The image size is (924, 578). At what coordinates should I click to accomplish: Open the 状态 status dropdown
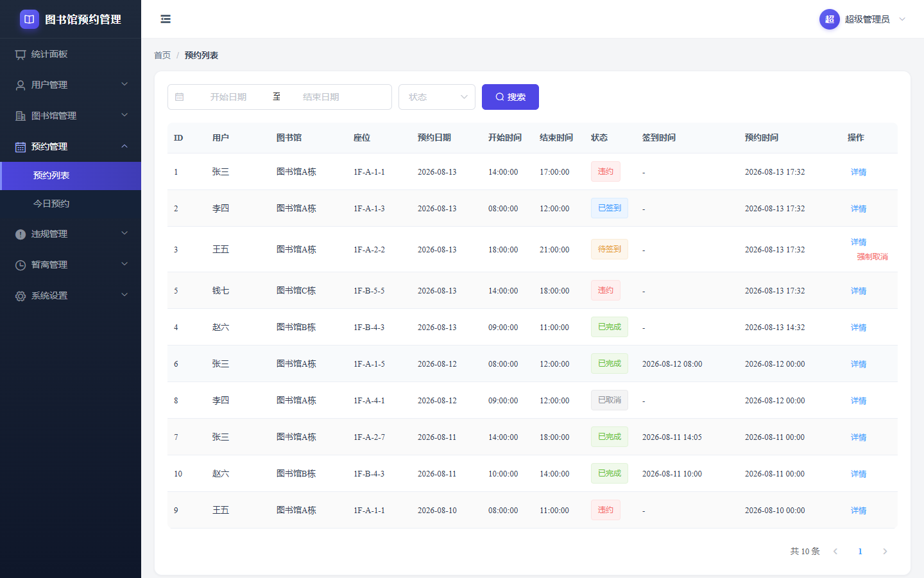(x=437, y=97)
